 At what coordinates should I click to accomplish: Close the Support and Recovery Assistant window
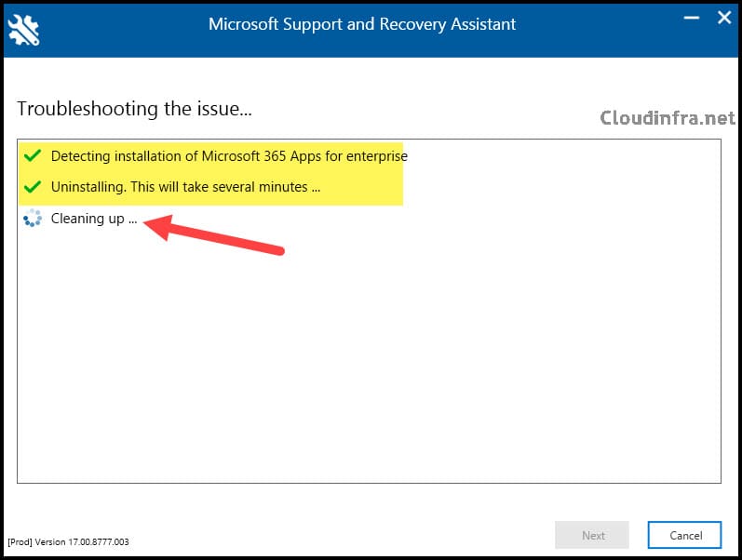(724, 18)
